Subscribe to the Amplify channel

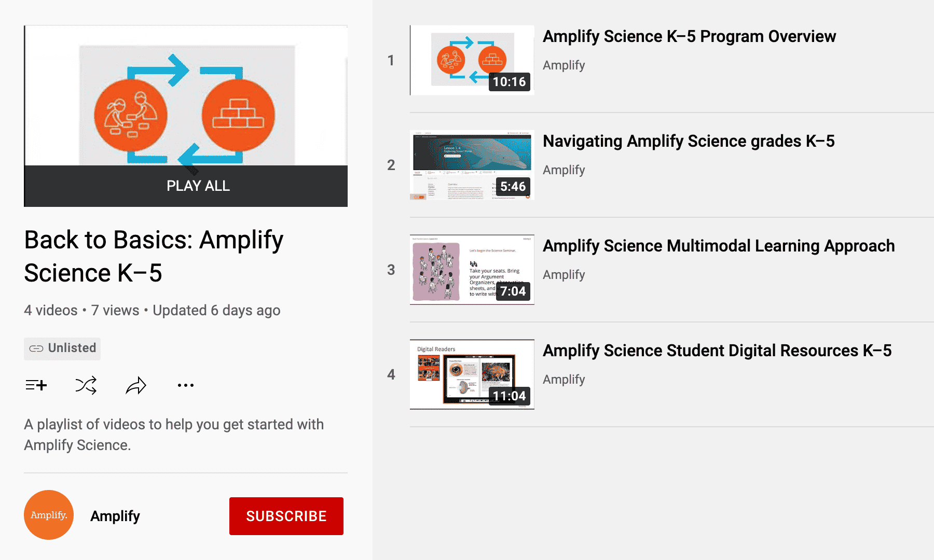pyautogui.click(x=286, y=515)
